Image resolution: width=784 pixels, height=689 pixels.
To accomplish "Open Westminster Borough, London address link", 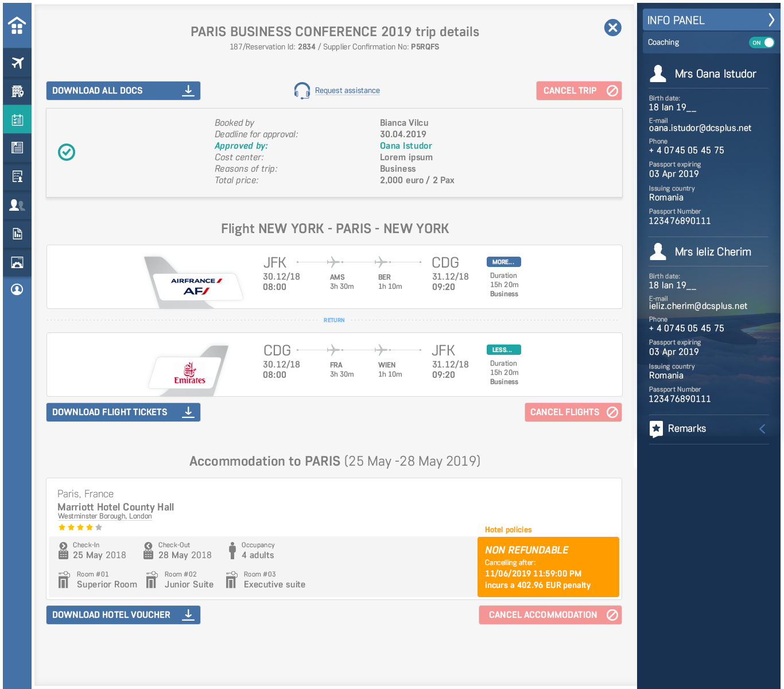I will (105, 516).
